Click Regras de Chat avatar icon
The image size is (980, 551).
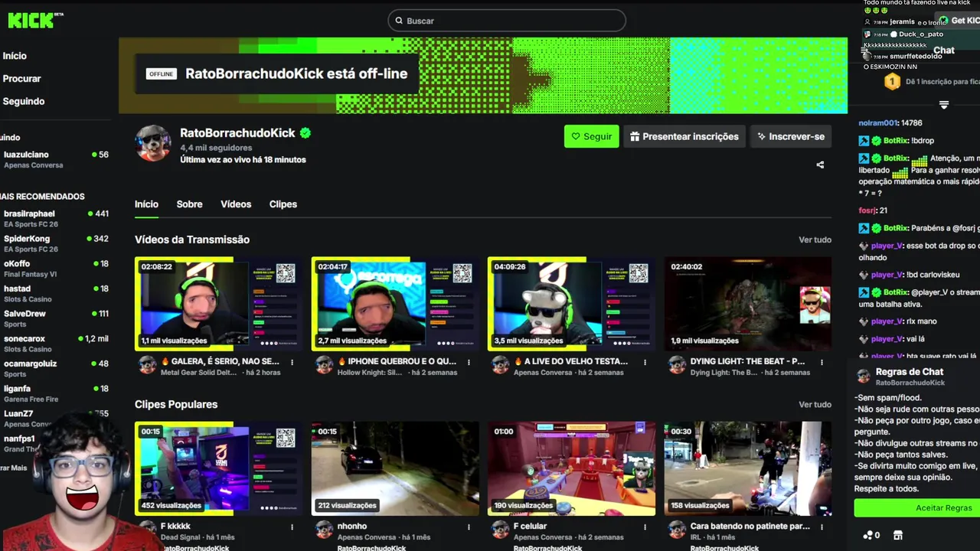pos(864,376)
